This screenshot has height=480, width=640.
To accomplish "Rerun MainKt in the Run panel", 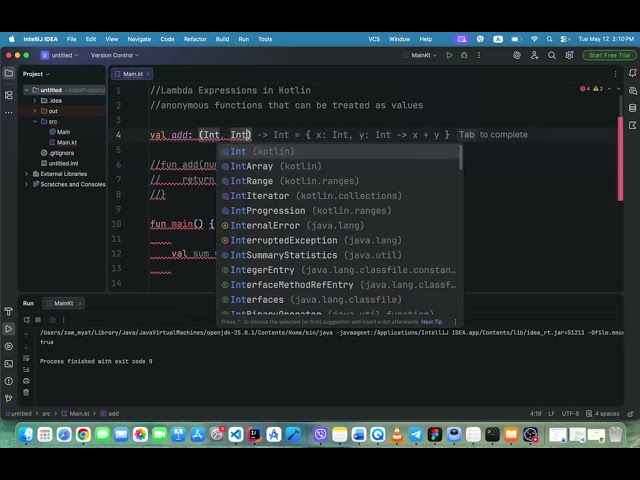I will [27, 320].
